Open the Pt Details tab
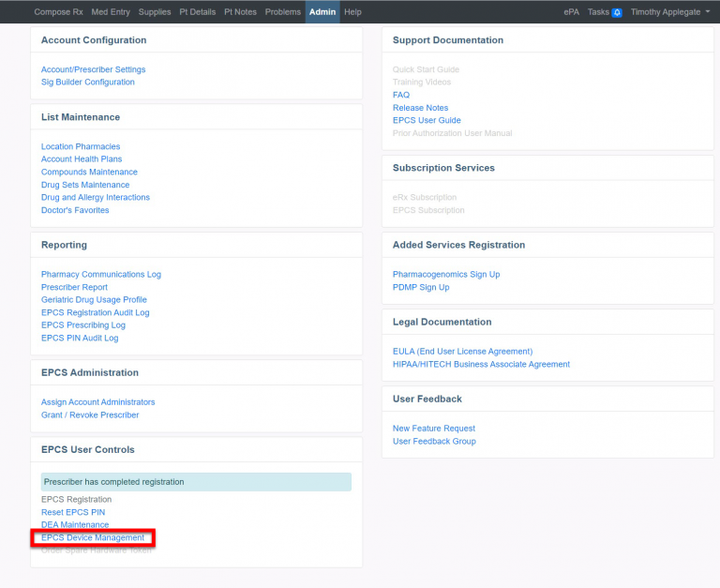 point(198,12)
